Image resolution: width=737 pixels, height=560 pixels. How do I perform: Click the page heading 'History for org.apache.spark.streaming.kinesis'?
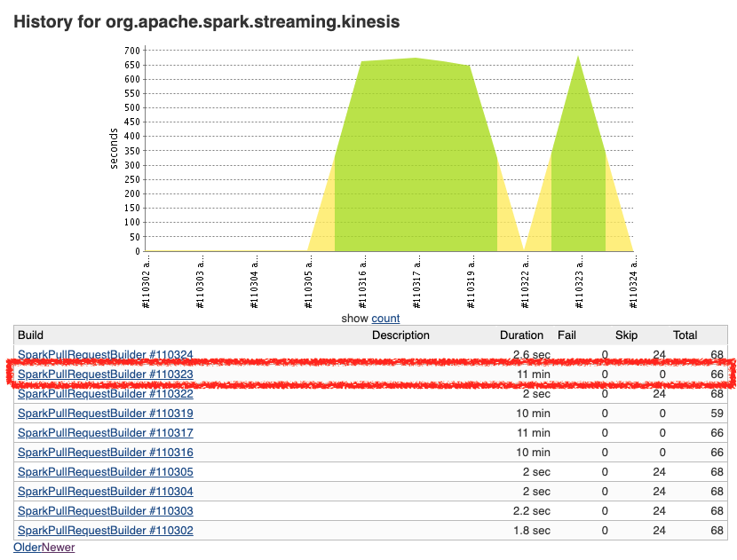coord(206,21)
